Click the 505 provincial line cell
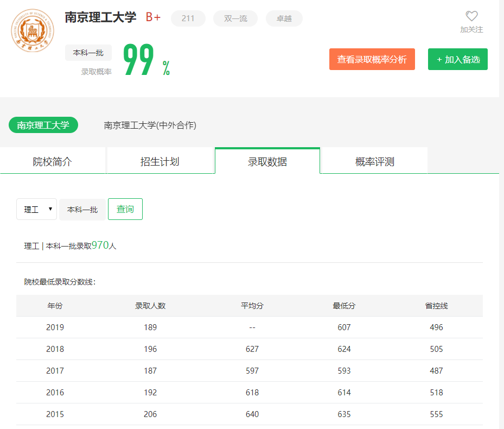This screenshot has height=429, width=504. (437, 349)
